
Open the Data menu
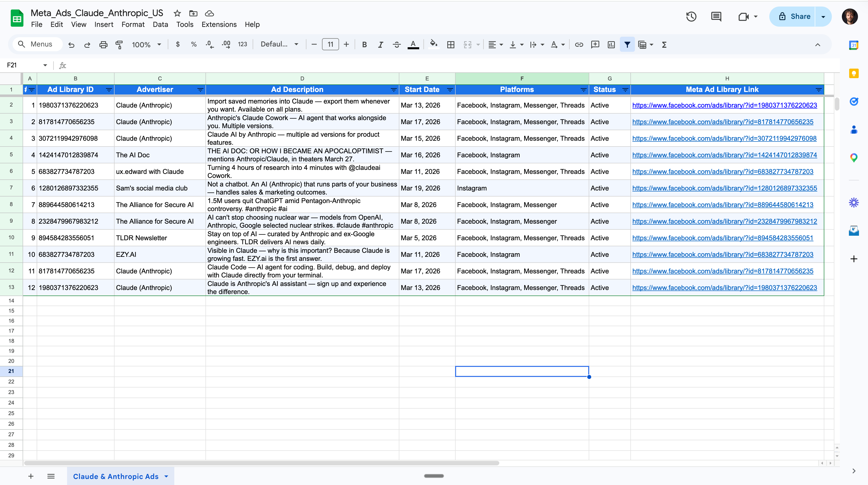[160, 24]
